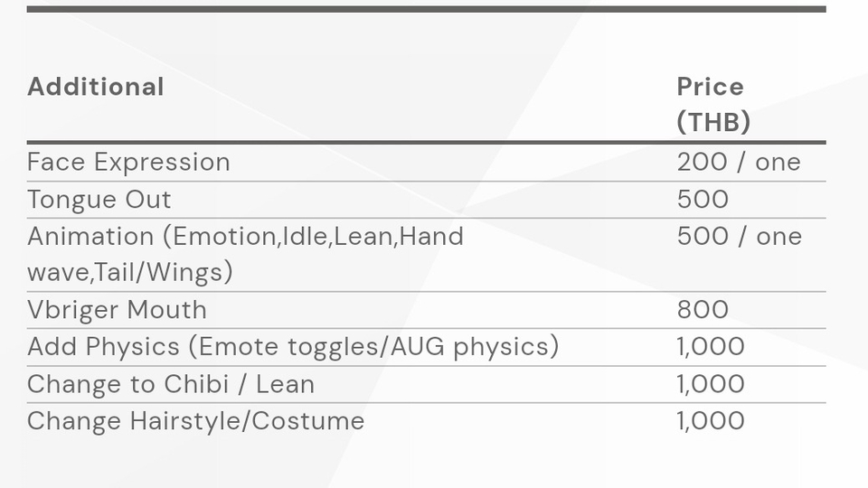
Task: Select the "Change Hairstyle/Costume" row label
Action: pos(195,421)
